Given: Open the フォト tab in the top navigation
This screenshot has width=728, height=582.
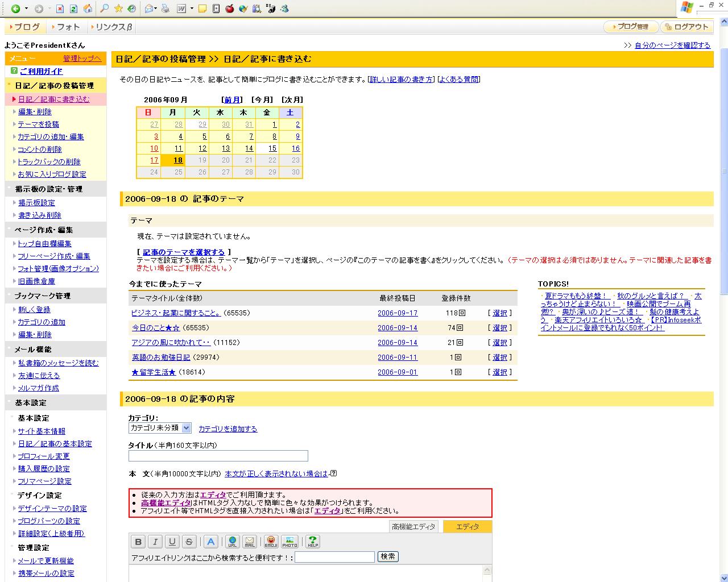Looking at the screenshot, I should (68, 27).
